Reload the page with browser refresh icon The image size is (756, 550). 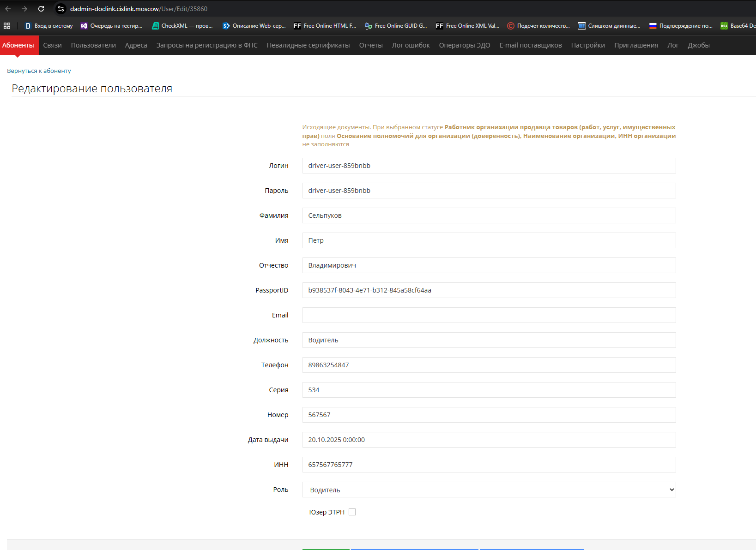[41, 9]
